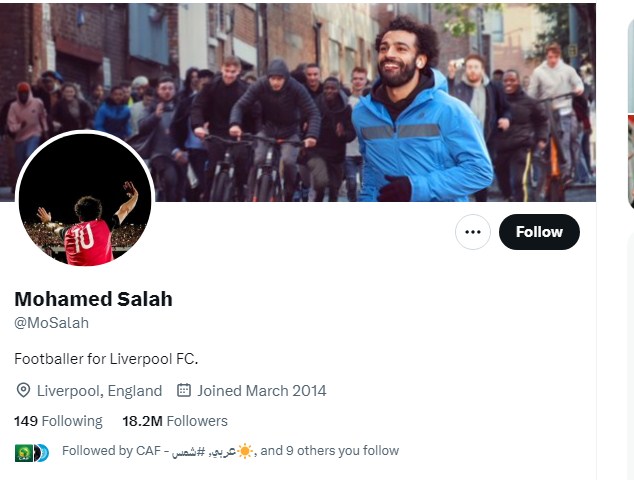This screenshot has height=480, width=634.
Task: Open the 149 Following list
Action: [58, 421]
